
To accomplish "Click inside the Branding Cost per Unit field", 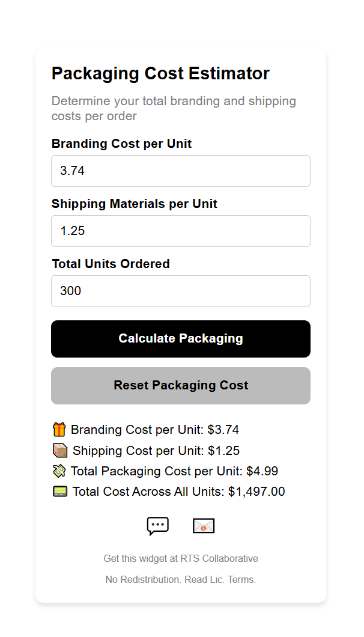I will tap(180, 171).
